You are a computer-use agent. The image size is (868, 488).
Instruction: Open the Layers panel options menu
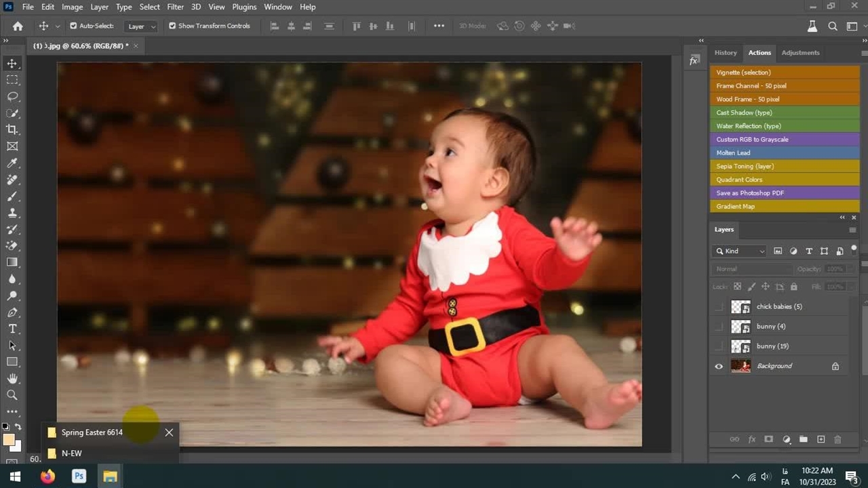click(x=852, y=230)
